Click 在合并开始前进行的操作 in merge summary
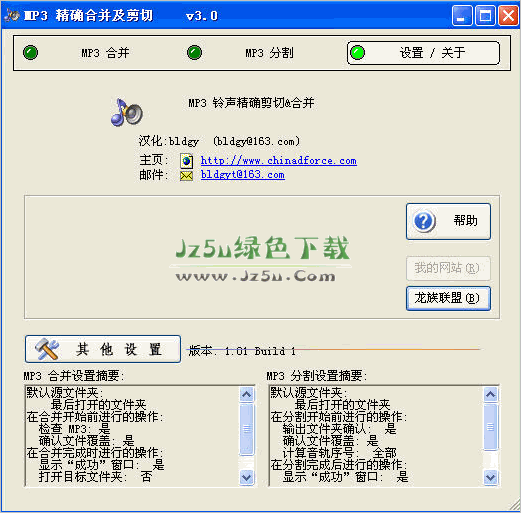The height and width of the screenshot is (513, 521). pos(95,417)
